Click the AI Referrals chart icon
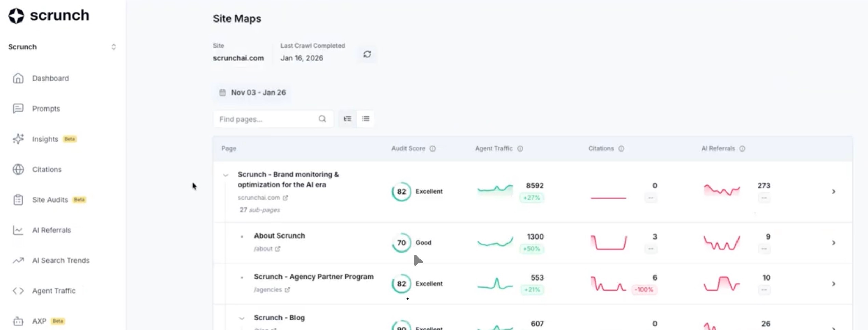This screenshot has height=330, width=868. tap(18, 230)
